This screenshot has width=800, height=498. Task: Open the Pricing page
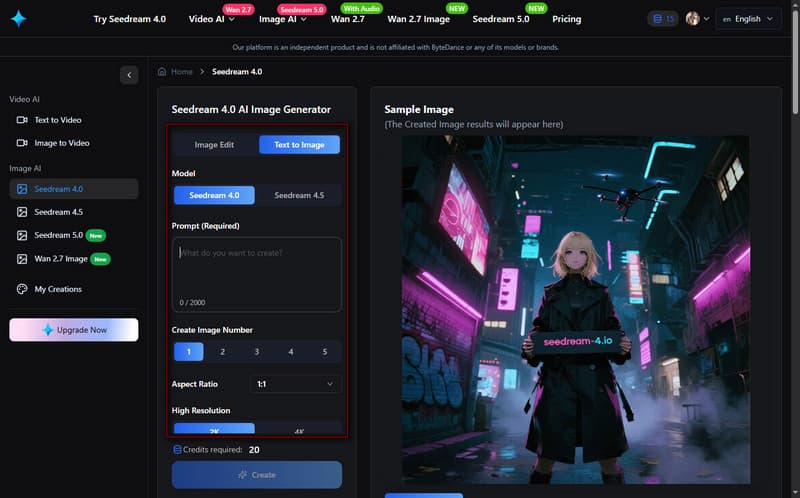pyautogui.click(x=566, y=19)
